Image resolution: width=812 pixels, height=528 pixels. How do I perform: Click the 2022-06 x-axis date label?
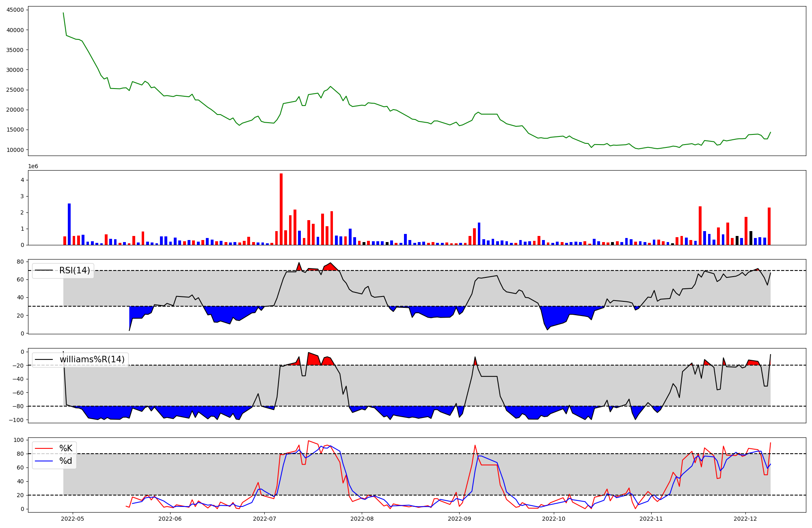click(170, 518)
